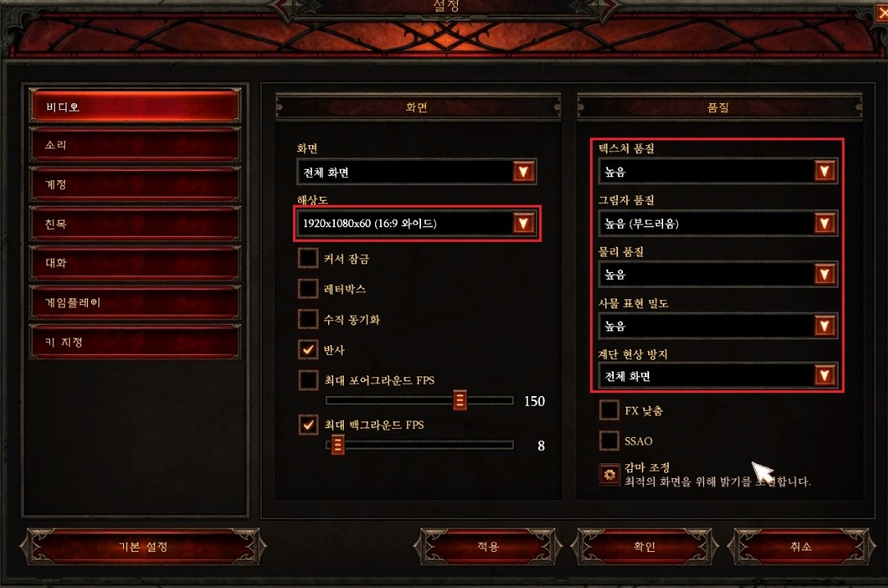The height and width of the screenshot is (588, 888).
Task: Open the display mode 전체 화면 dropdown arrow
Action: tap(524, 171)
